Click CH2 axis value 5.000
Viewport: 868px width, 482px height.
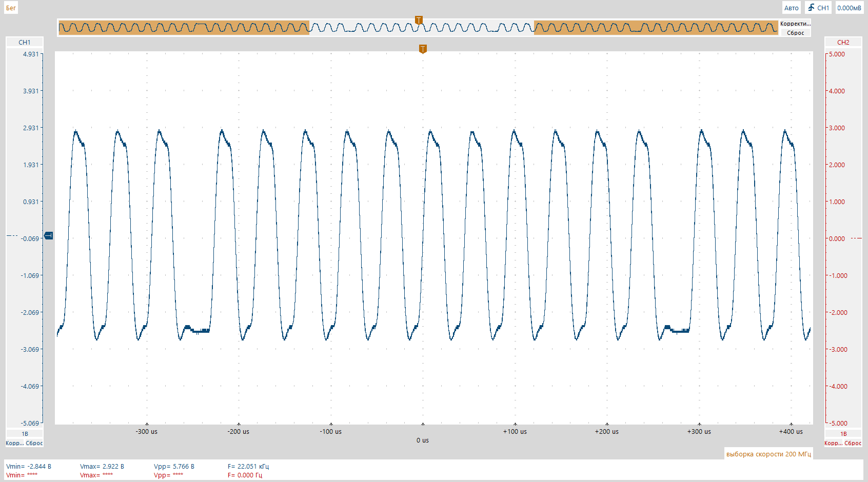(837, 54)
